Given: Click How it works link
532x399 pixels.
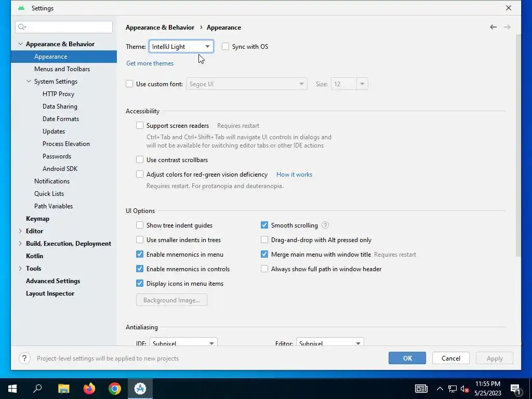Looking at the screenshot, I should click(294, 175).
